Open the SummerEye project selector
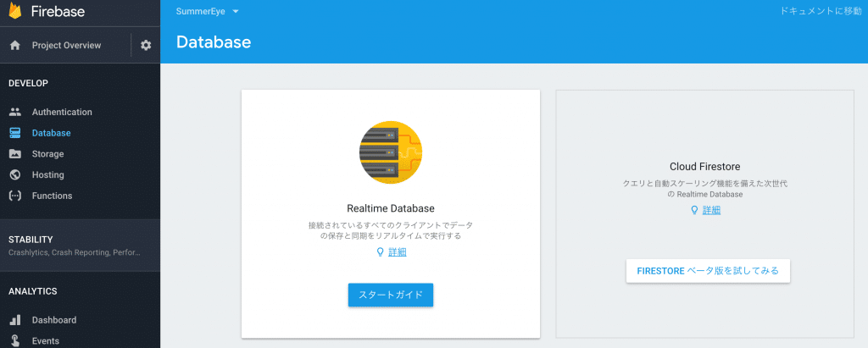Image resolution: width=868 pixels, height=348 pixels. point(208,12)
